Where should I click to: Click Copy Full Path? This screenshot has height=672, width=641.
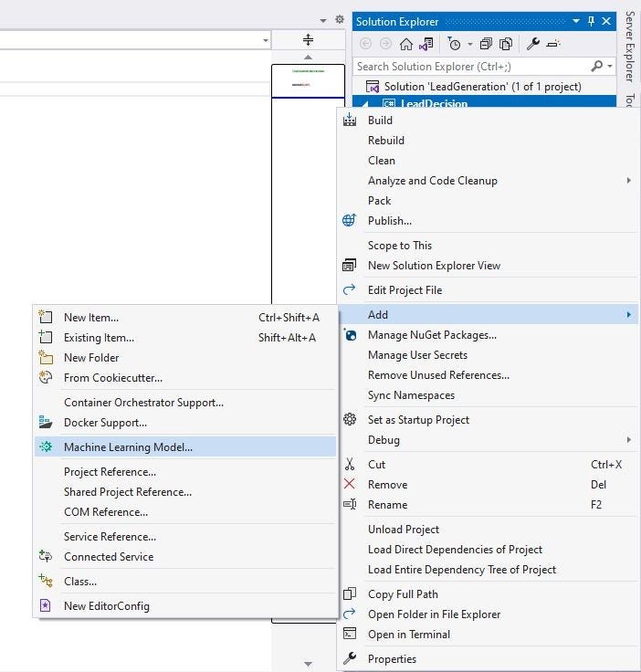point(488,594)
